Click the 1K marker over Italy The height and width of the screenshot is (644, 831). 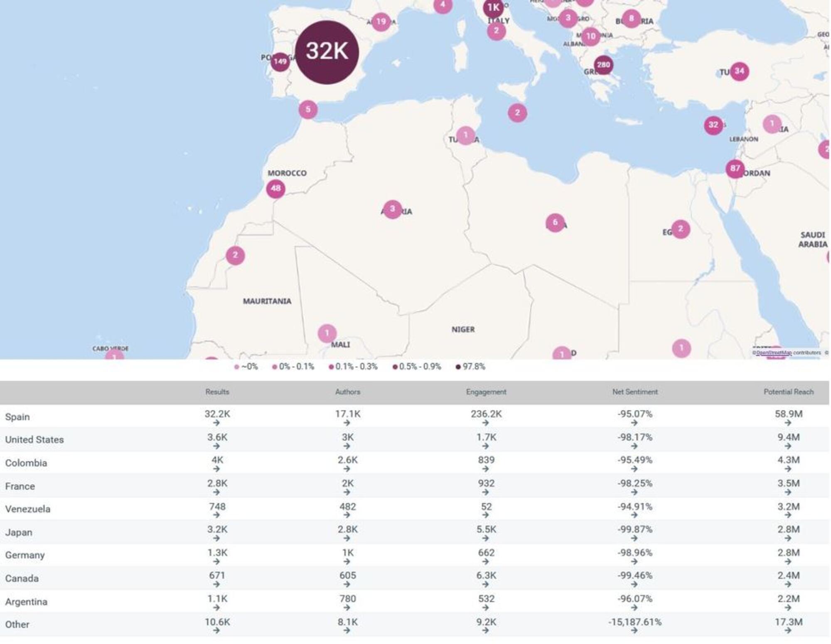493,7
